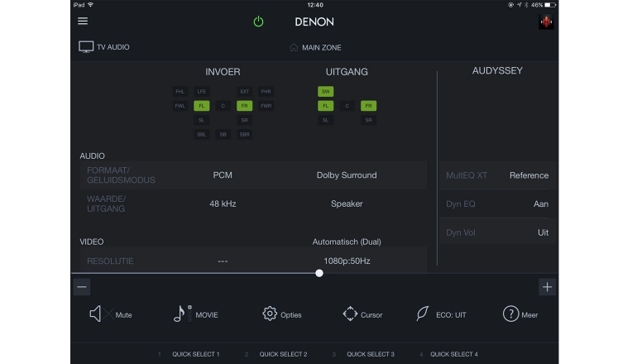Increase volume with the plus button
The image size is (637, 364).
pos(547,287)
